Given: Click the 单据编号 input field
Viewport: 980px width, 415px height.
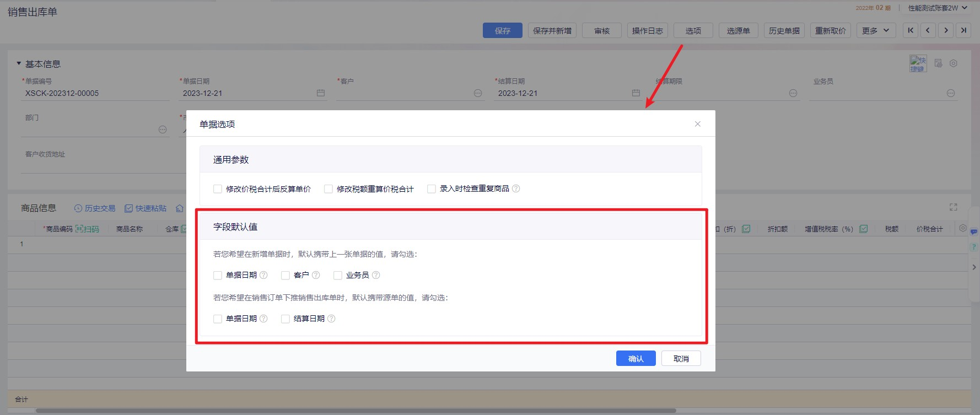Looking at the screenshot, I should pyautogui.click(x=95, y=93).
